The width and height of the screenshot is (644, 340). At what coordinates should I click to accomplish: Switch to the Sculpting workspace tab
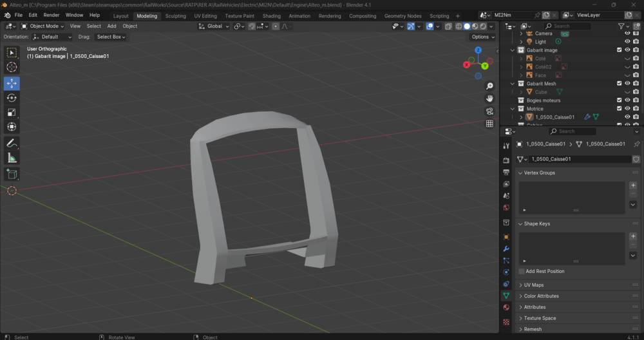tap(175, 16)
